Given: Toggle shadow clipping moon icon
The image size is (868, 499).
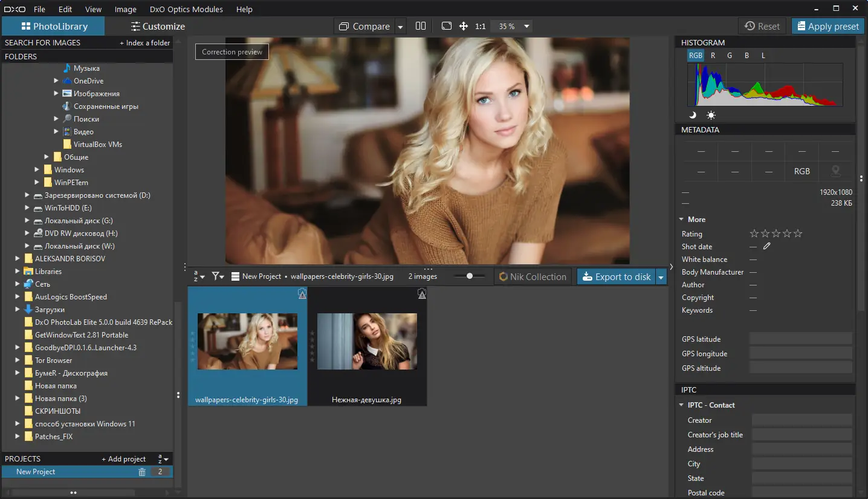Looking at the screenshot, I should 693,115.
